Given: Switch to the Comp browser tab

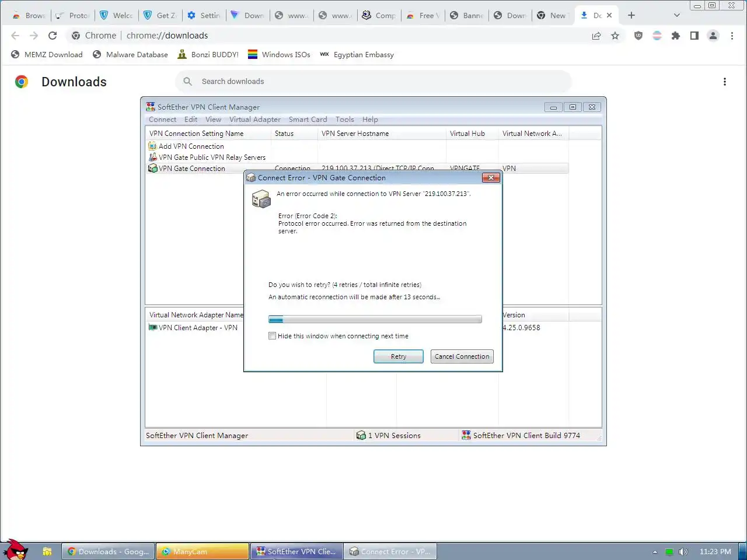Looking at the screenshot, I should (x=379, y=15).
